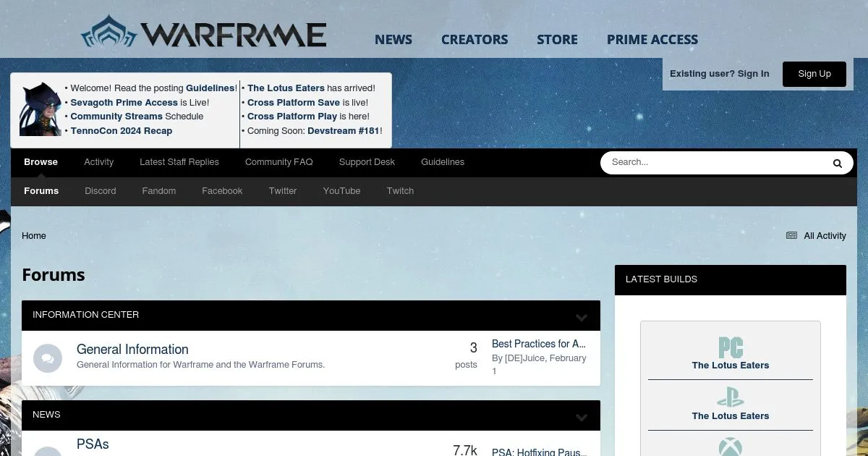
Task: Open the Support Desk tab
Action: (x=367, y=162)
